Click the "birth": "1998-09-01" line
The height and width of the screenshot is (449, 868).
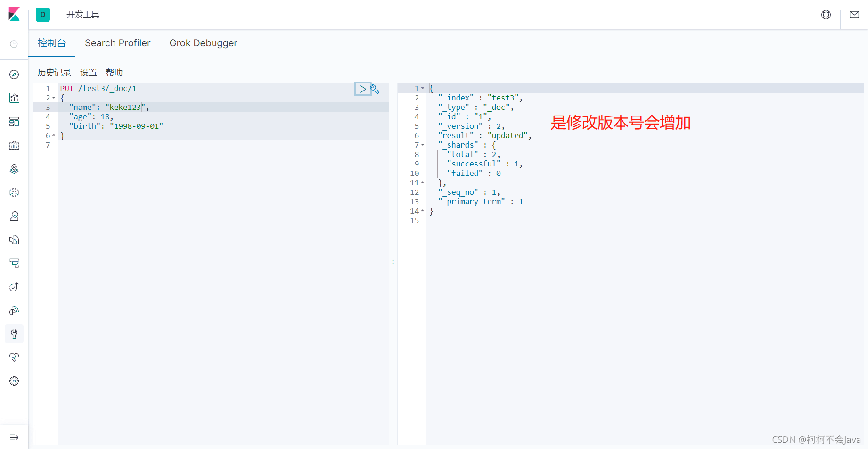pyautogui.click(x=116, y=126)
